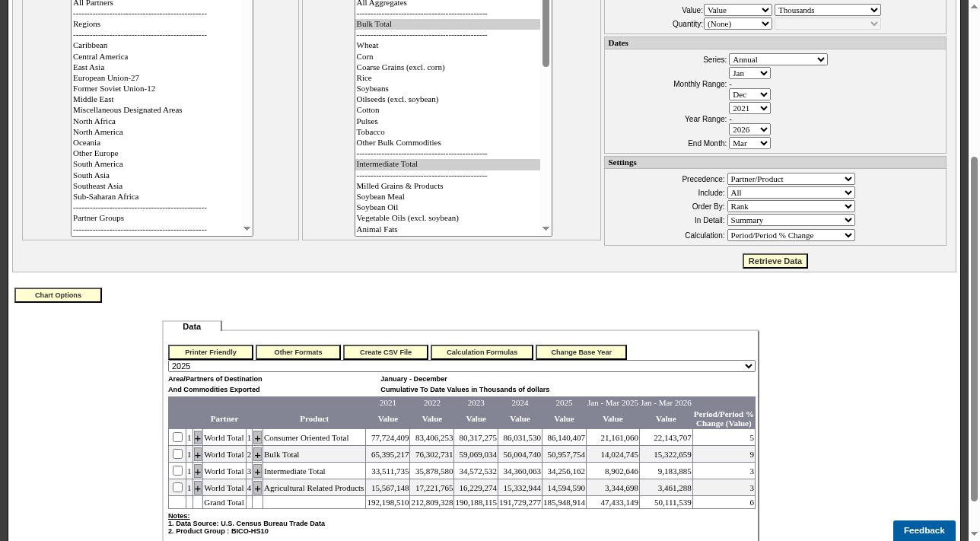Screen dimensions: 980x541
Task: Check the Bulk Total row checkbox
Action: pos(177,454)
